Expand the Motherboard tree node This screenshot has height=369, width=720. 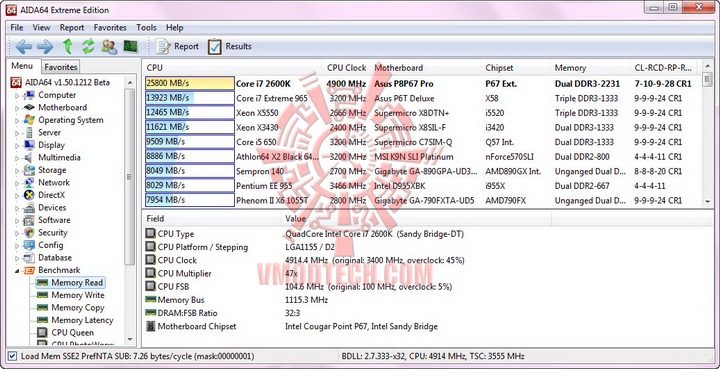tap(17, 108)
